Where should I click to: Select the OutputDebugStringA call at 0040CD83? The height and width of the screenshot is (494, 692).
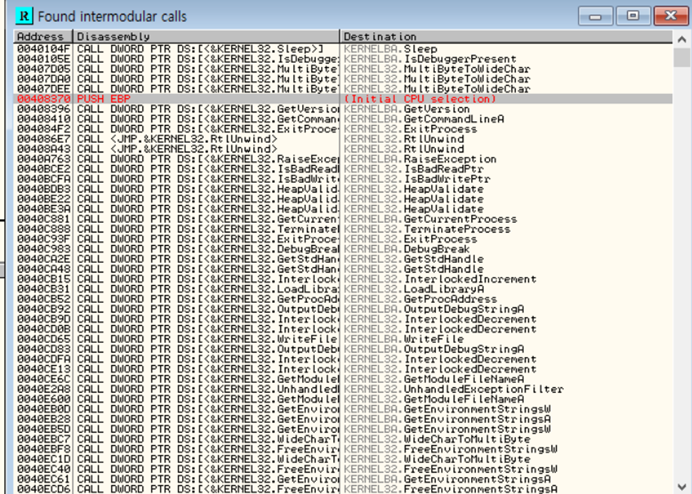coord(343,349)
